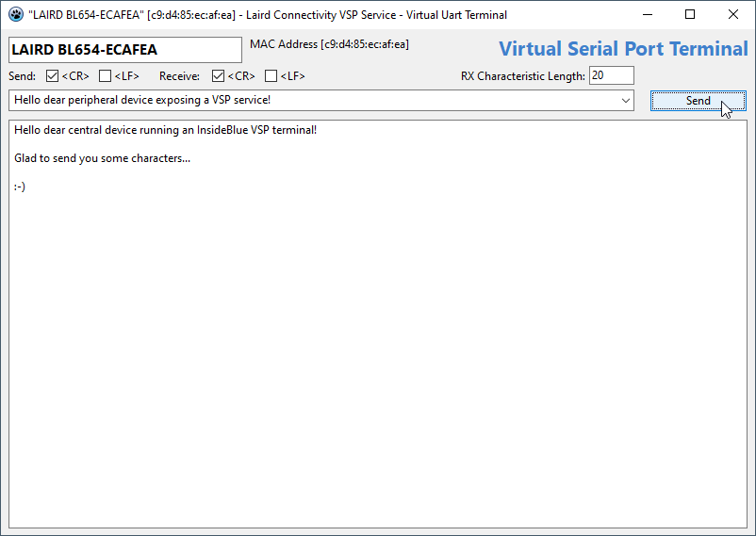Click the 'RX Characteristic Length:' label

[522, 76]
